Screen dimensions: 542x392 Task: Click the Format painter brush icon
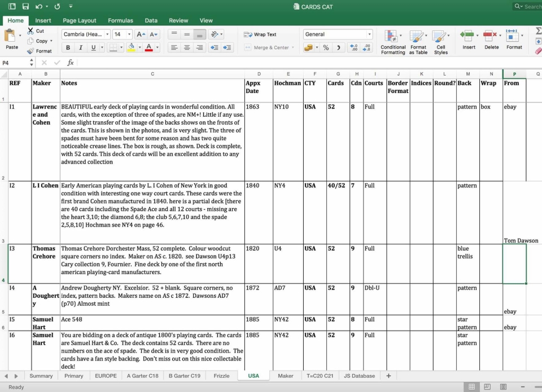pyautogui.click(x=30, y=51)
